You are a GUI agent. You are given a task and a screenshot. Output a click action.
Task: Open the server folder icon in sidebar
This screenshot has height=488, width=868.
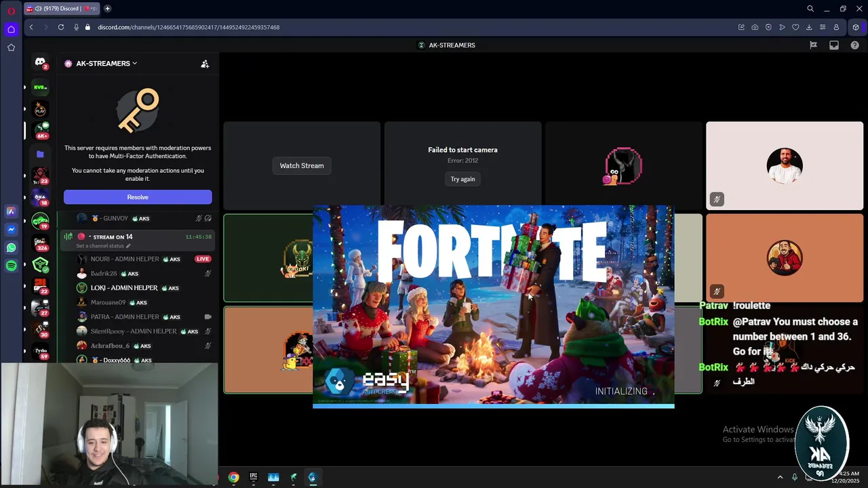pyautogui.click(x=40, y=154)
